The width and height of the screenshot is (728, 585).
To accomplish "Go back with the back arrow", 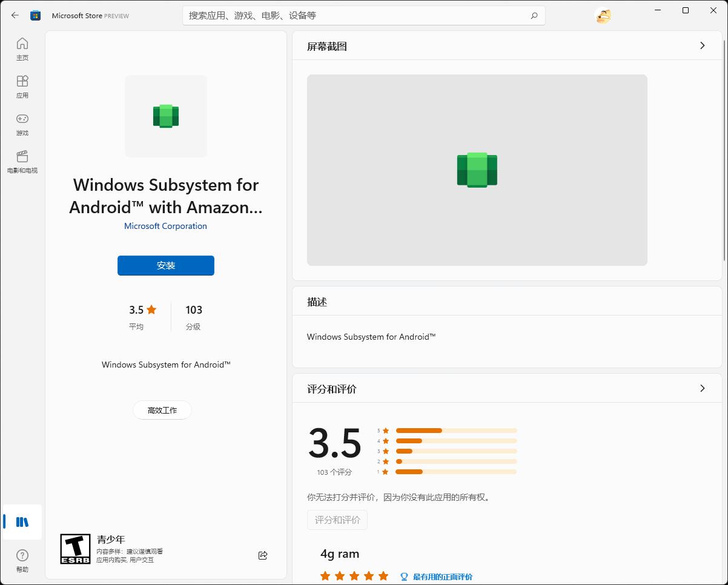I will (15, 16).
